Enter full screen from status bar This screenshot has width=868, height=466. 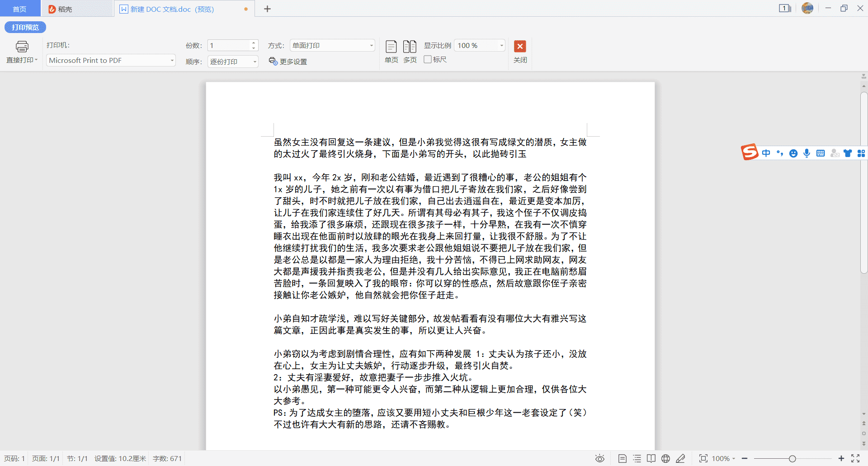click(x=855, y=458)
